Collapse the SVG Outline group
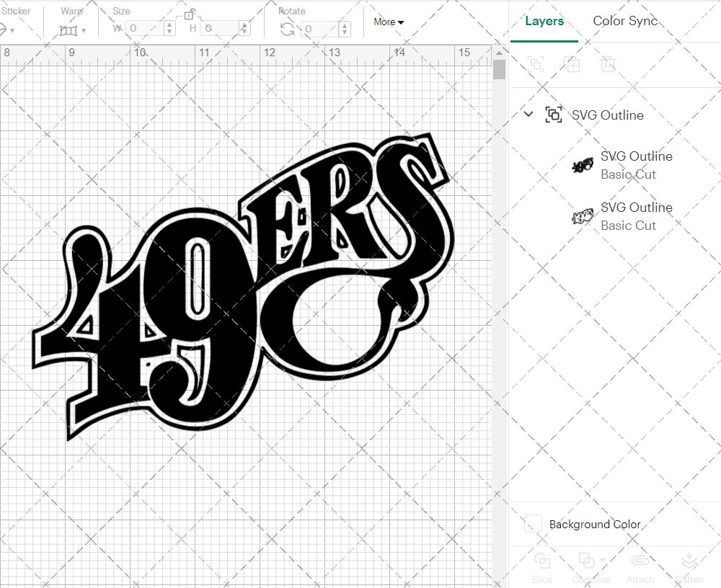The height and width of the screenshot is (588, 721). (x=528, y=114)
